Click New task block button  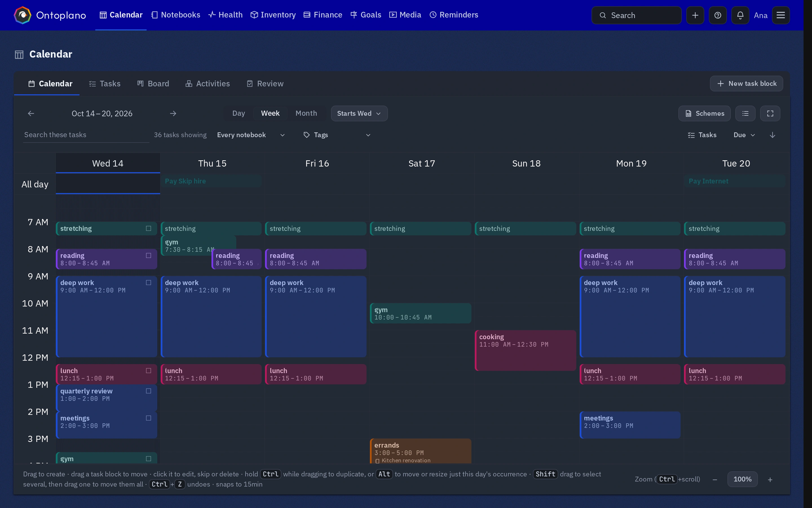(x=746, y=84)
